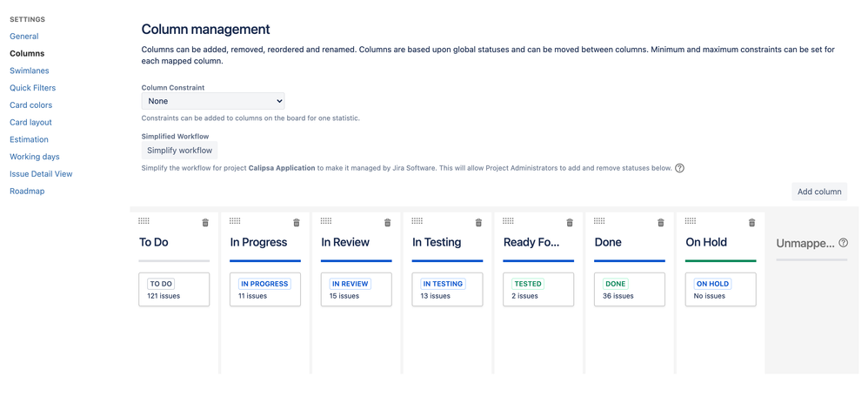Select Card colors in settings sidebar
The height and width of the screenshot is (417, 868).
(31, 105)
